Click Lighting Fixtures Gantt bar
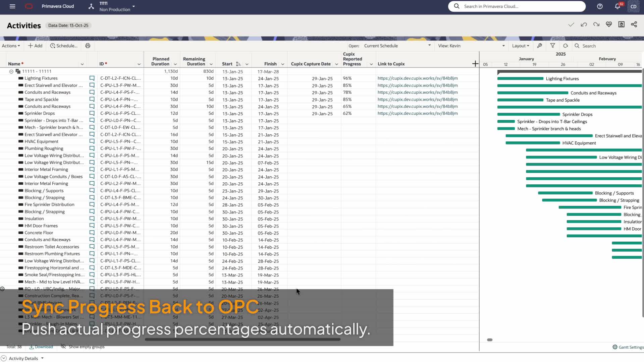This screenshot has width=644, height=362. pyautogui.click(x=520, y=78)
